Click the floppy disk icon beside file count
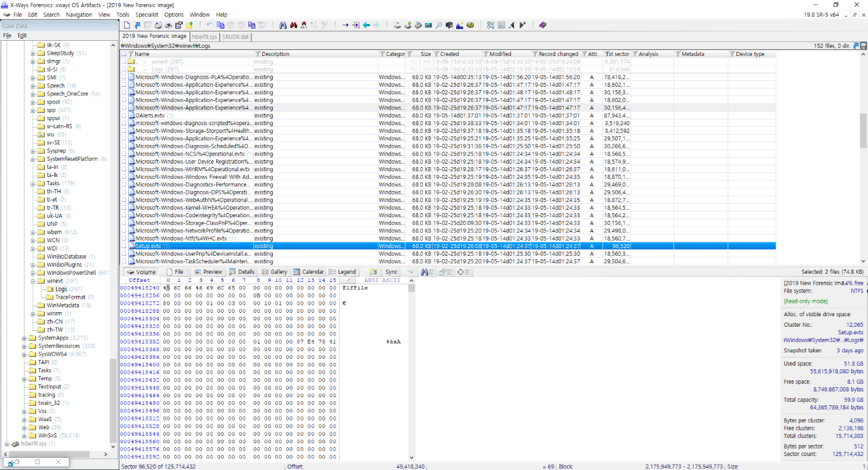 pyautogui.click(x=863, y=45)
